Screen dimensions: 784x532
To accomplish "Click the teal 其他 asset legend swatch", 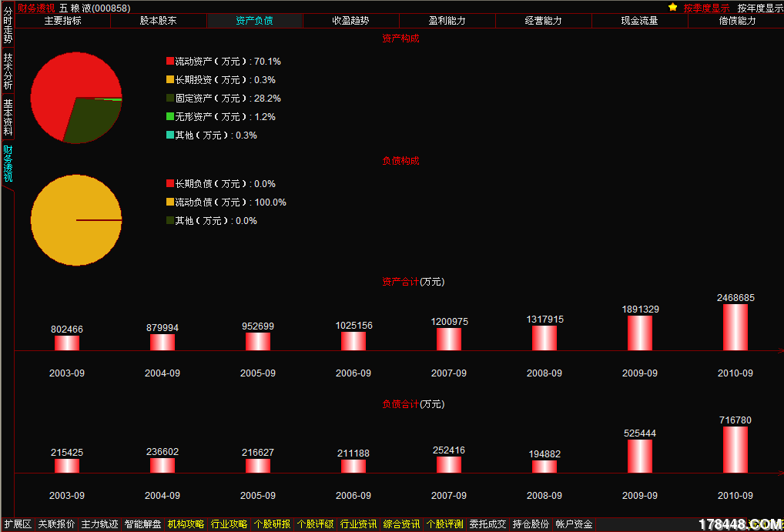I will 170,135.
